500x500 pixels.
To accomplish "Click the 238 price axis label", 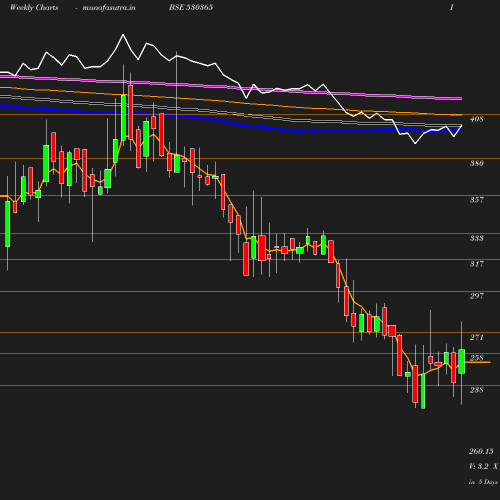I will [x=476, y=390].
